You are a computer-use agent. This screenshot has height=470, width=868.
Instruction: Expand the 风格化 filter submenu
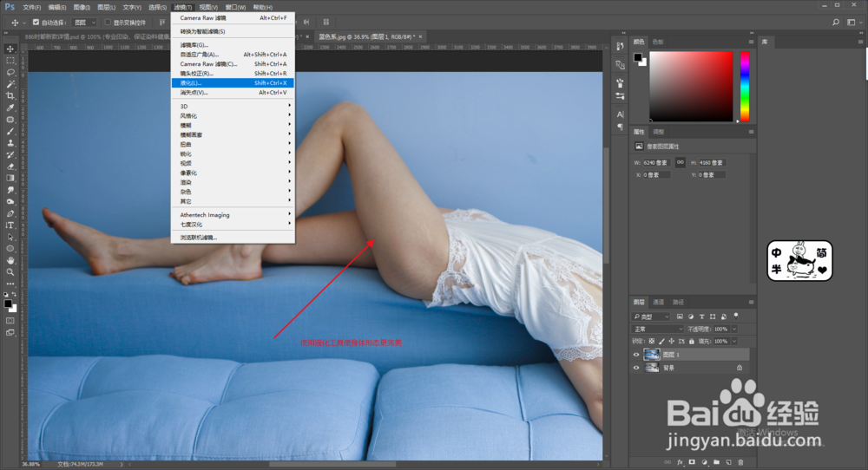tap(233, 115)
